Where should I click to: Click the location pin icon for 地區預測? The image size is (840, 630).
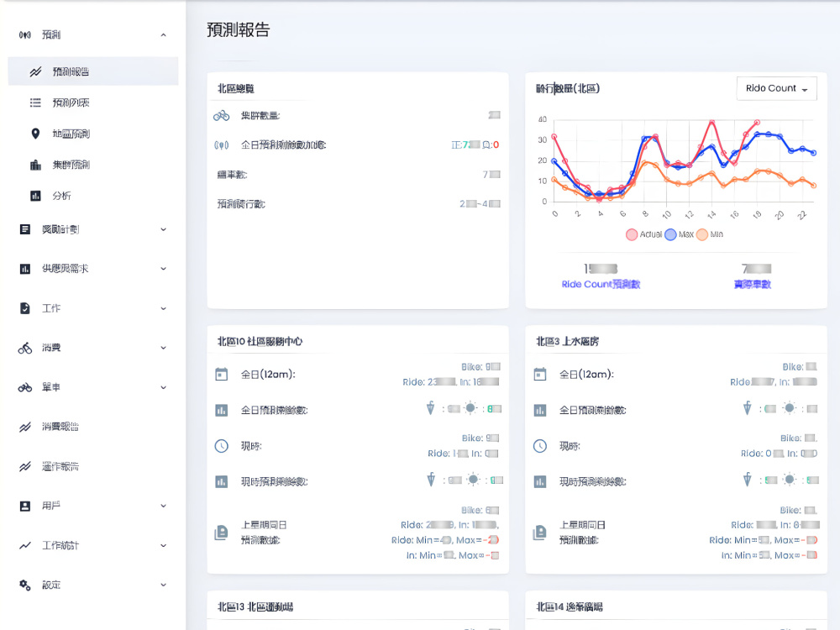tap(35, 134)
